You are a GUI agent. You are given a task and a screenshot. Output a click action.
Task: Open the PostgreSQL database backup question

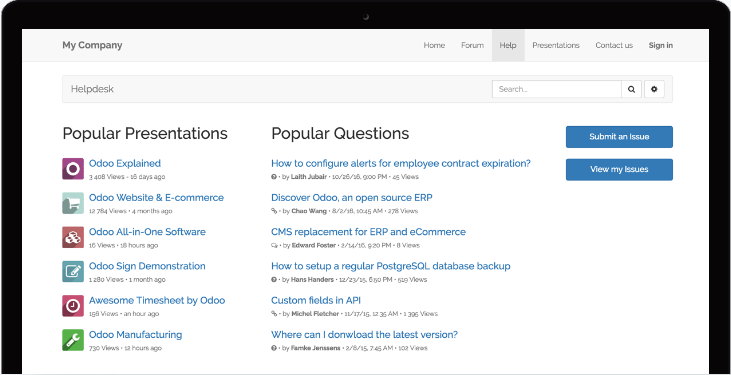pos(391,266)
